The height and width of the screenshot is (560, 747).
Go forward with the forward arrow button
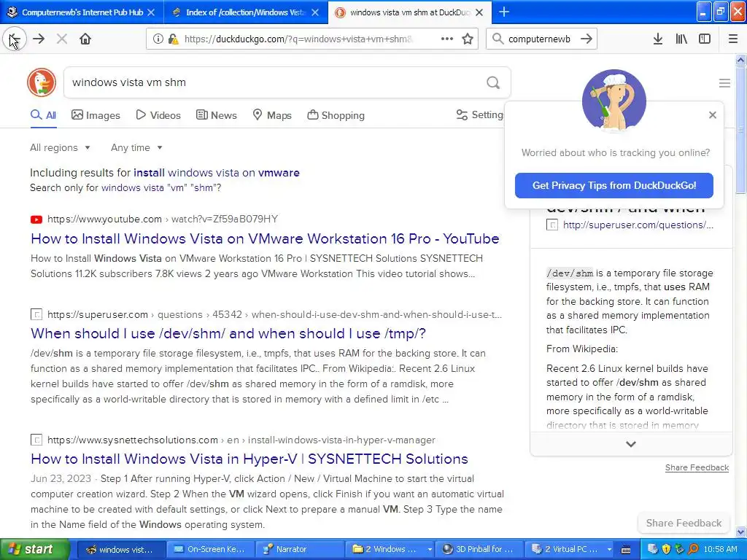39,39
